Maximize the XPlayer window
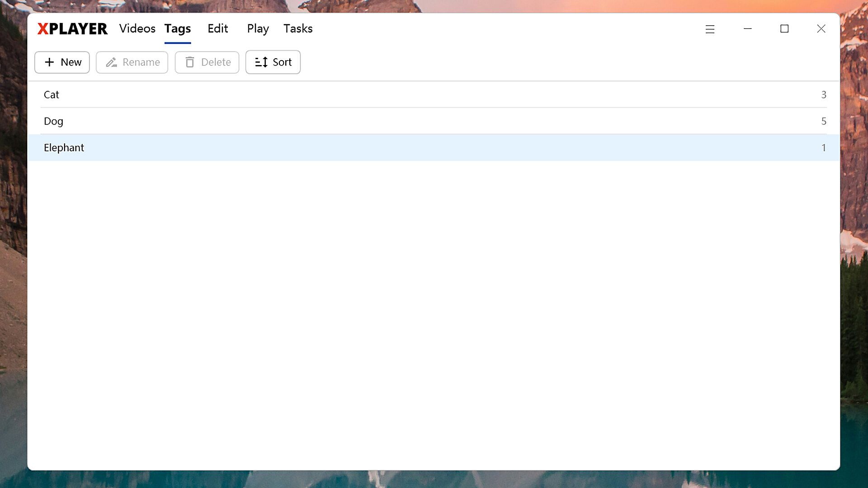 point(784,29)
